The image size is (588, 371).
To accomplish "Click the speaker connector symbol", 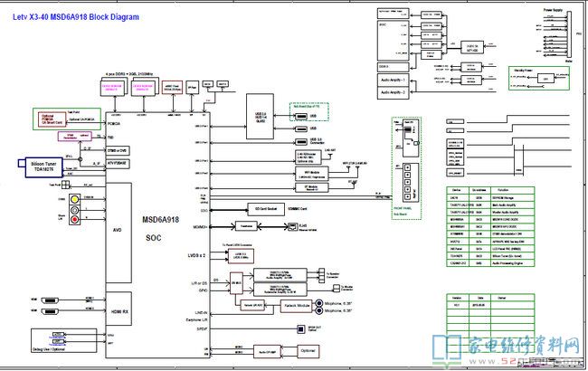I will click(321, 274).
